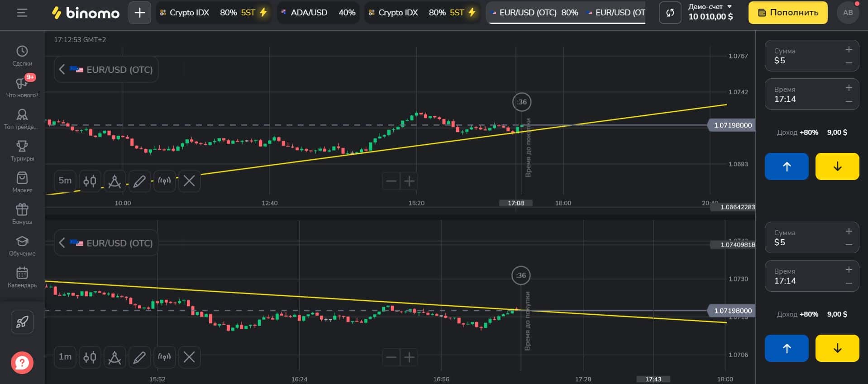Image resolution: width=868 pixels, height=384 pixels.
Task: Open indicators compass tool on bottom chart
Action: click(x=114, y=357)
